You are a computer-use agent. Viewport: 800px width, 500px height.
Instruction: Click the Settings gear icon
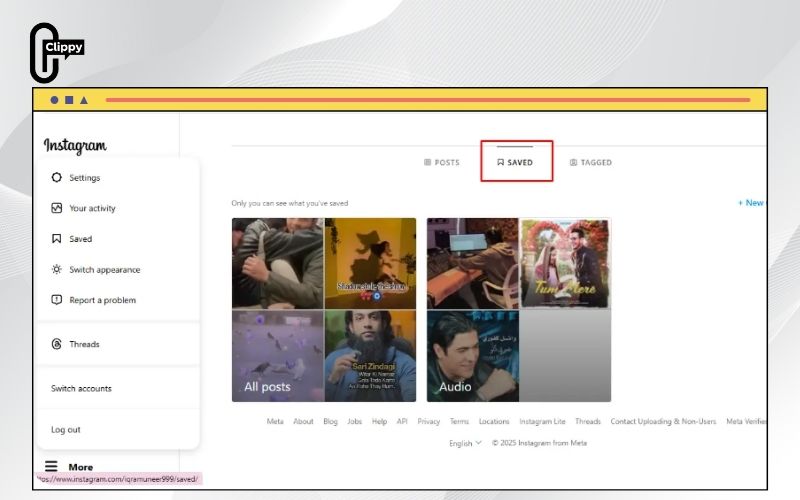tap(57, 177)
